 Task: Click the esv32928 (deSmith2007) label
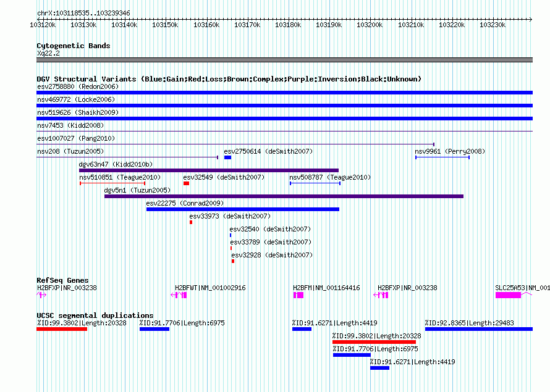click(272, 255)
